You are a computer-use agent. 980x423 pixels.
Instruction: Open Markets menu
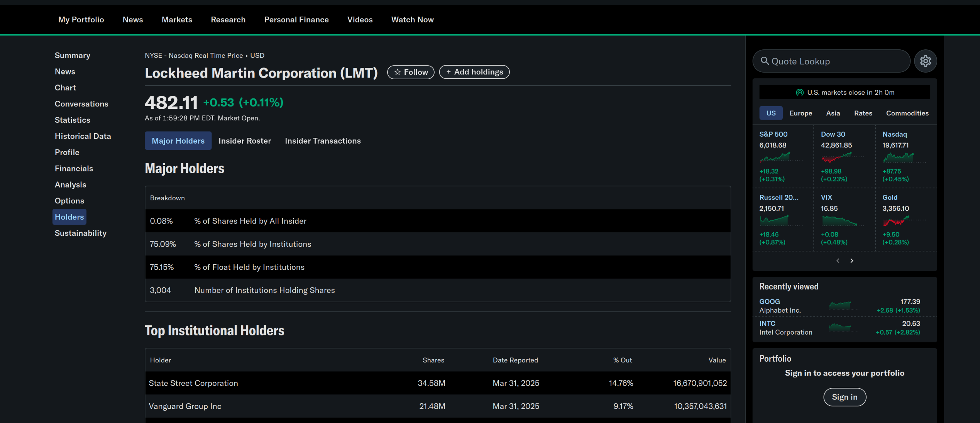177,20
